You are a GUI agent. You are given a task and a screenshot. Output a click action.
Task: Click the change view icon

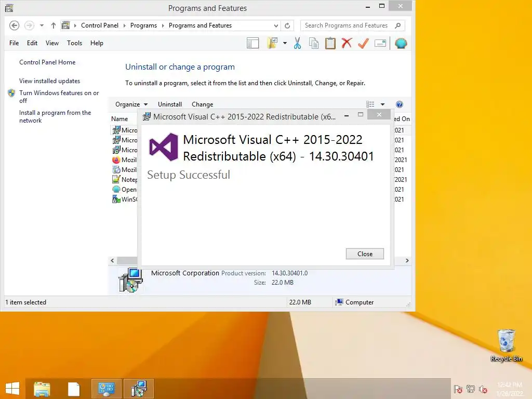pos(370,104)
